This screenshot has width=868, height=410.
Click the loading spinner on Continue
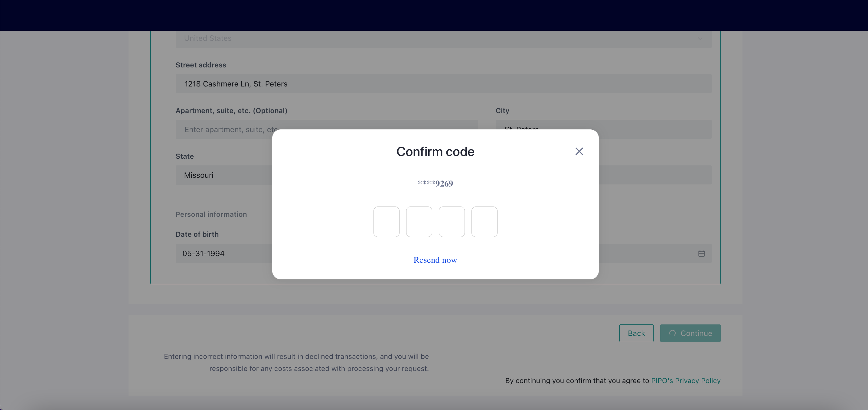pyautogui.click(x=672, y=333)
